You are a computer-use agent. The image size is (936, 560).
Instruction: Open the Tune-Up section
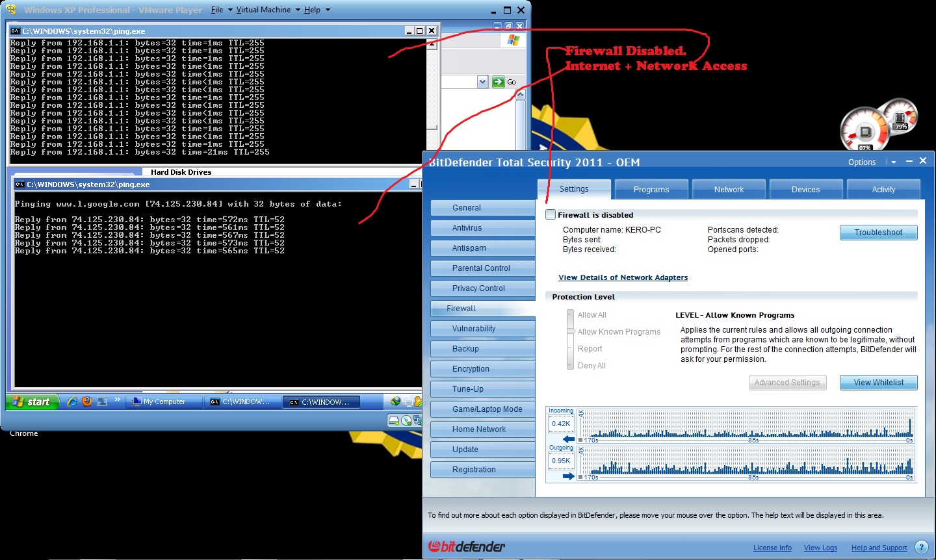point(482,389)
